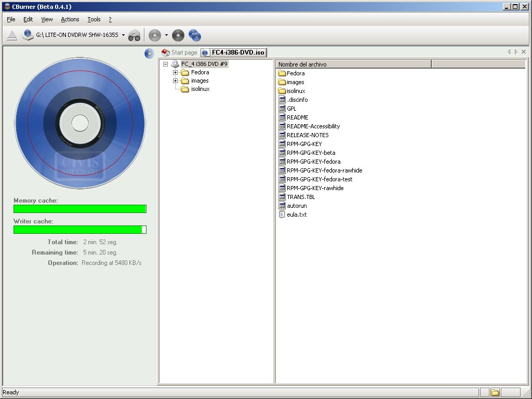
Task: Click the Nombre del archivo column header
Action: [x=353, y=64]
